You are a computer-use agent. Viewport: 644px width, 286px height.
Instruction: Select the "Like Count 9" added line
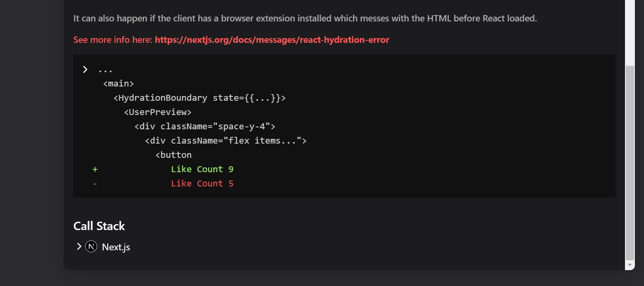pos(202,169)
